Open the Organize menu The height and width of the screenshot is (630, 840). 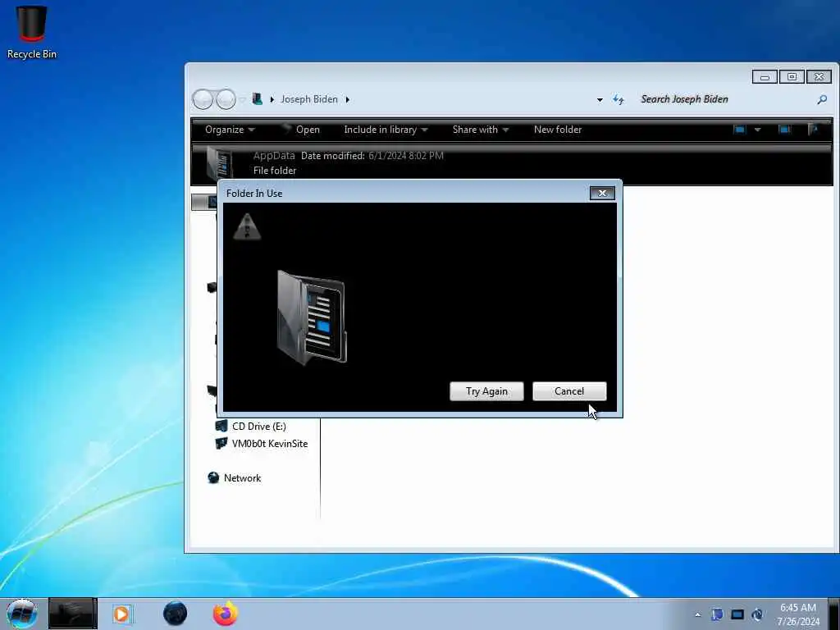(230, 130)
